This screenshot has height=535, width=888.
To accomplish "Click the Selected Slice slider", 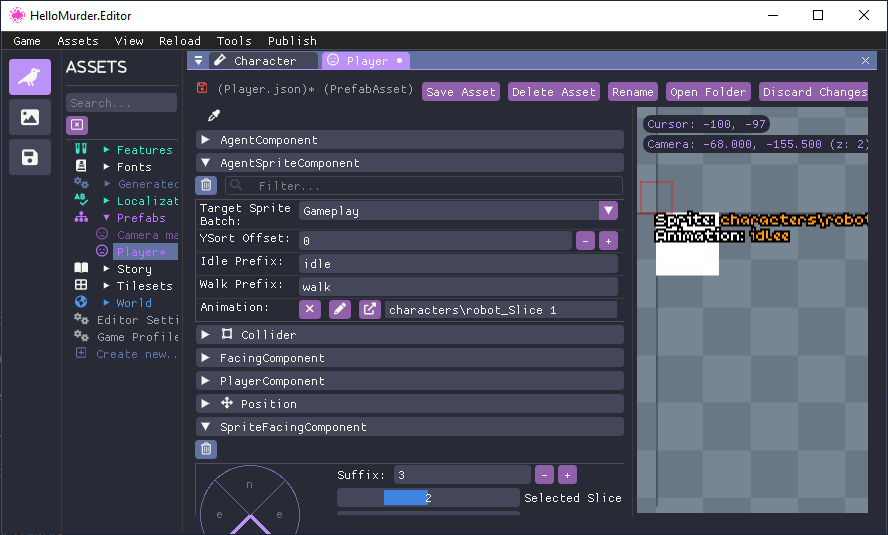I will point(428,498).
